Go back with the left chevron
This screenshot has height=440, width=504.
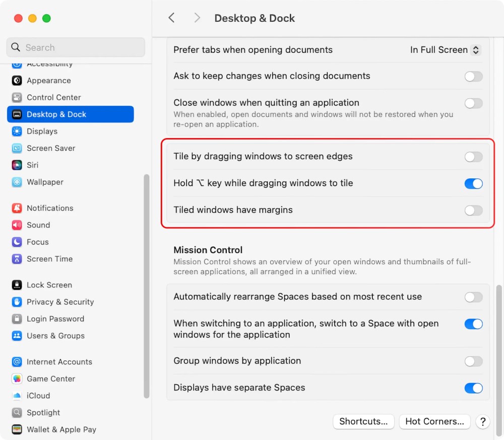tap(172, 18)
